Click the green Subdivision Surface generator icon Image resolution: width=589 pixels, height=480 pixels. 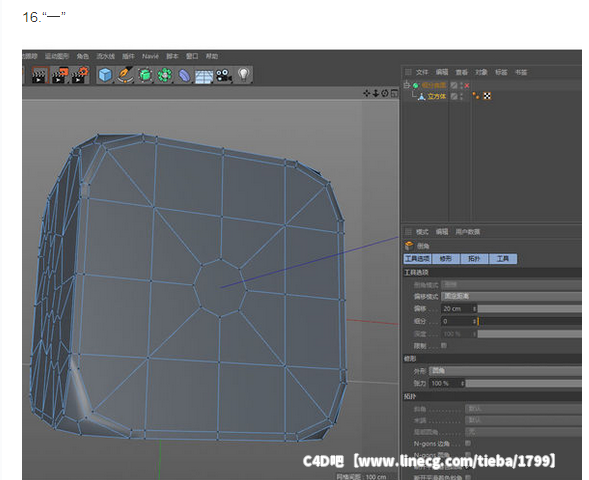pos(145,75)
